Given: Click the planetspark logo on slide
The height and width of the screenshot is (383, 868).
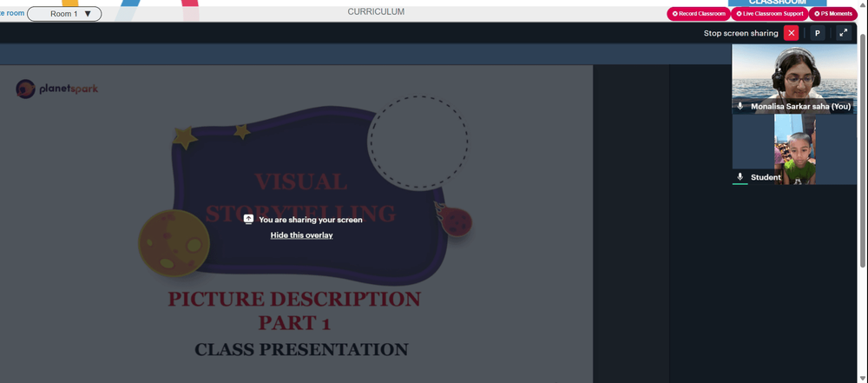Looking at the screenshot, I should pos(57,89).
